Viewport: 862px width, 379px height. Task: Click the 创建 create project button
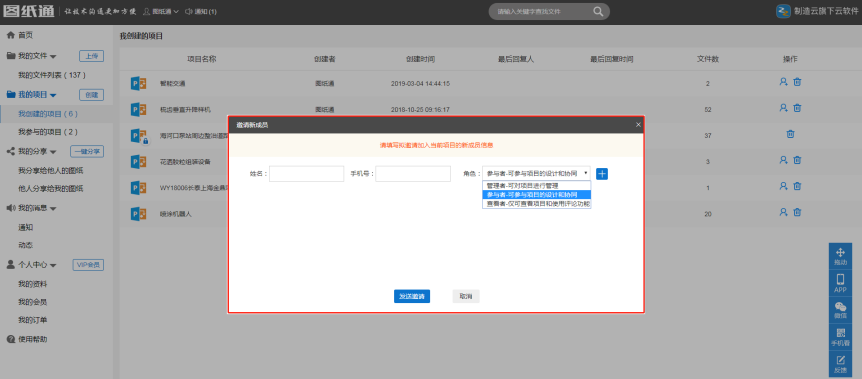click(x=92, y=95)
